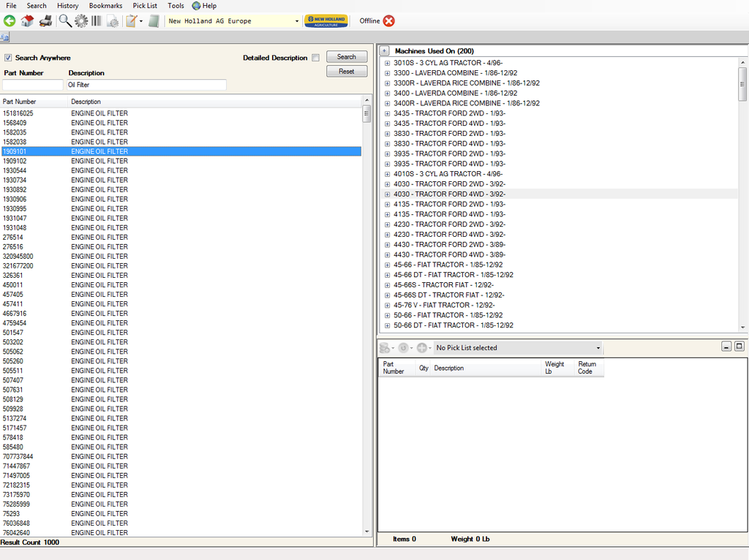Click the gear icon in toolbar
Screen dimensions: 749x560
click(81, 21)
